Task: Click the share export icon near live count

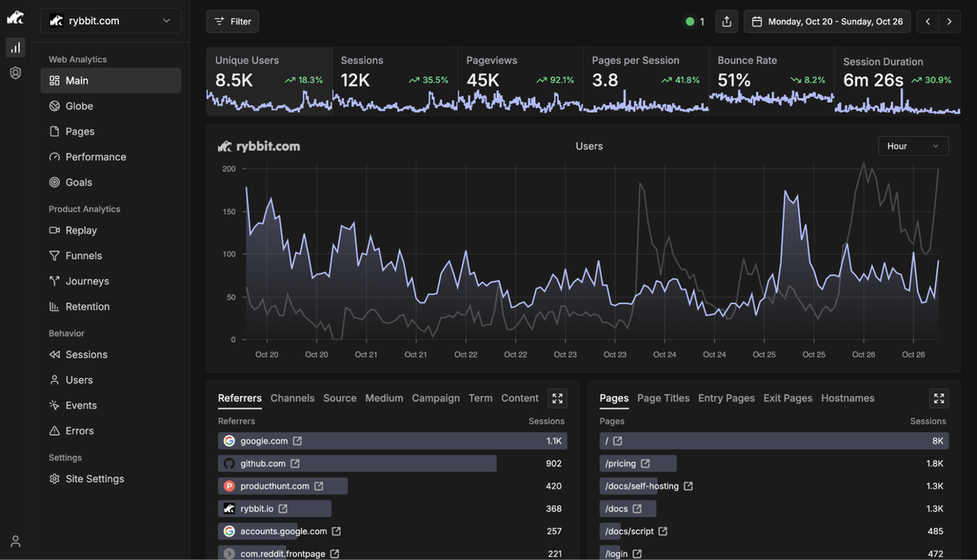Action: pos(726,21)
